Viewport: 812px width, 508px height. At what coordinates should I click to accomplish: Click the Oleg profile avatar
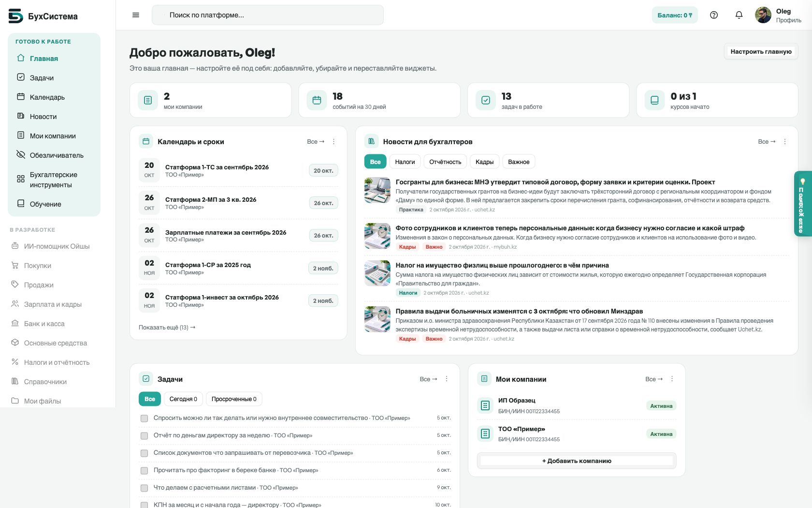pos(763,15)
